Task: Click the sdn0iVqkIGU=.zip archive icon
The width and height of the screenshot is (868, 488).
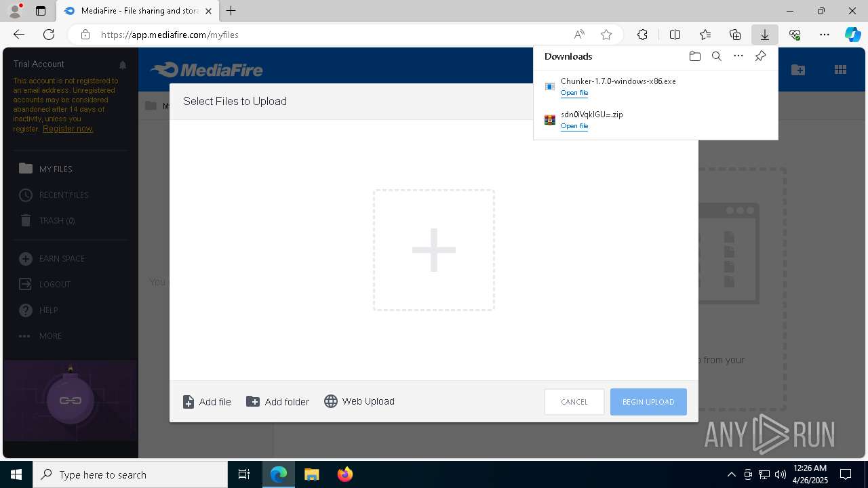Action: coord(550,120)
